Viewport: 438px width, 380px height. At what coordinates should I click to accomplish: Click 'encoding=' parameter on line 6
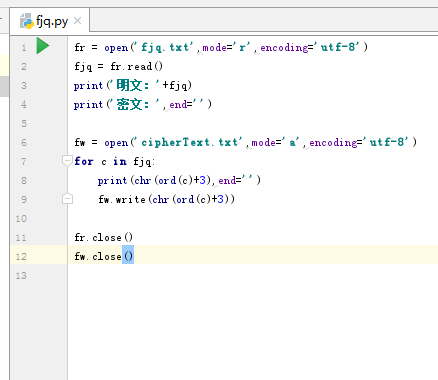click(x=336, y=142)
